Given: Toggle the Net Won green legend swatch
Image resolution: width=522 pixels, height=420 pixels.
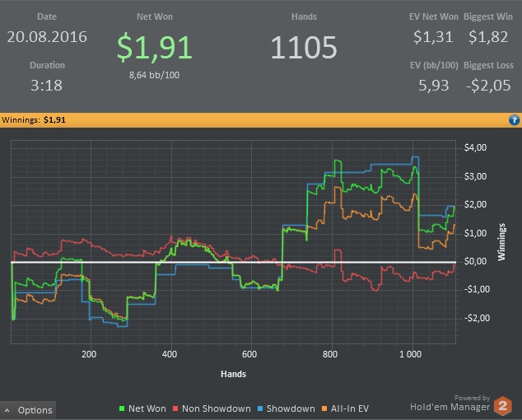Looking at the screenshot, I should tap(122, 408).
